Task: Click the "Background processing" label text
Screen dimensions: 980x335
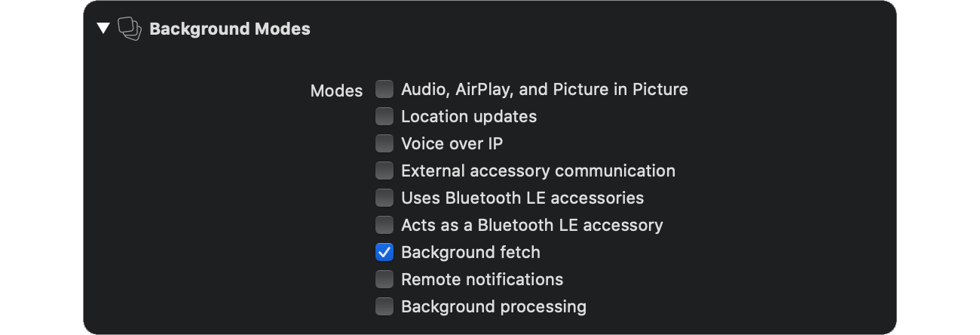Action: pyautogui.click(x=493, y=307)
